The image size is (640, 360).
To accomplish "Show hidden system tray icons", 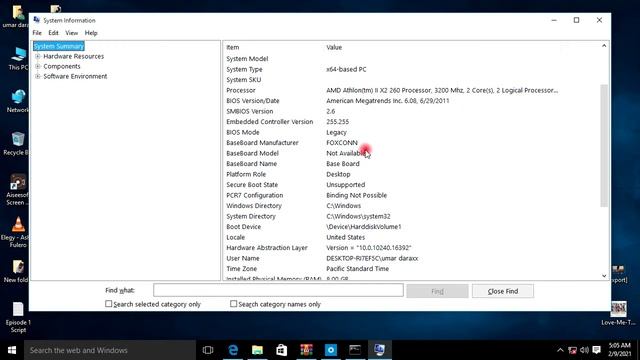I will coord(560,350).
